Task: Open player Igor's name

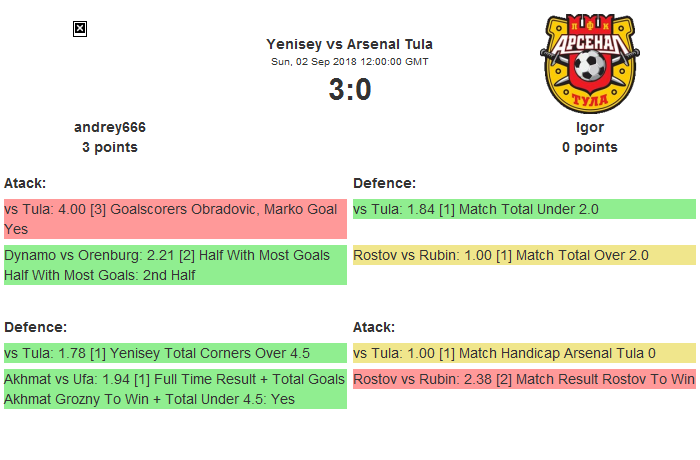Action: (589, 127)
